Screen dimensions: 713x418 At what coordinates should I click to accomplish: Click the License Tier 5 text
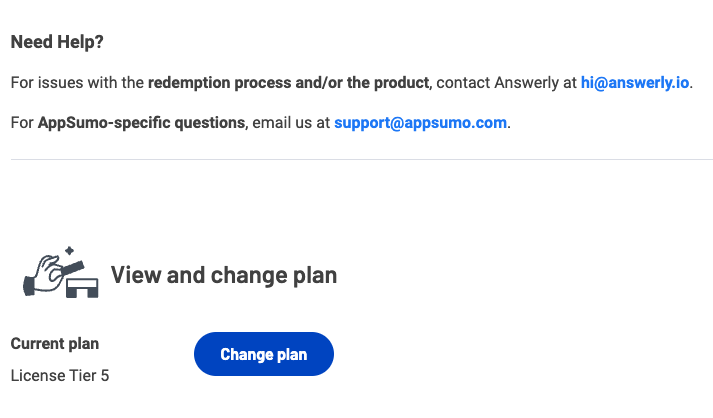pyautogui.click(x=60, y=376)
